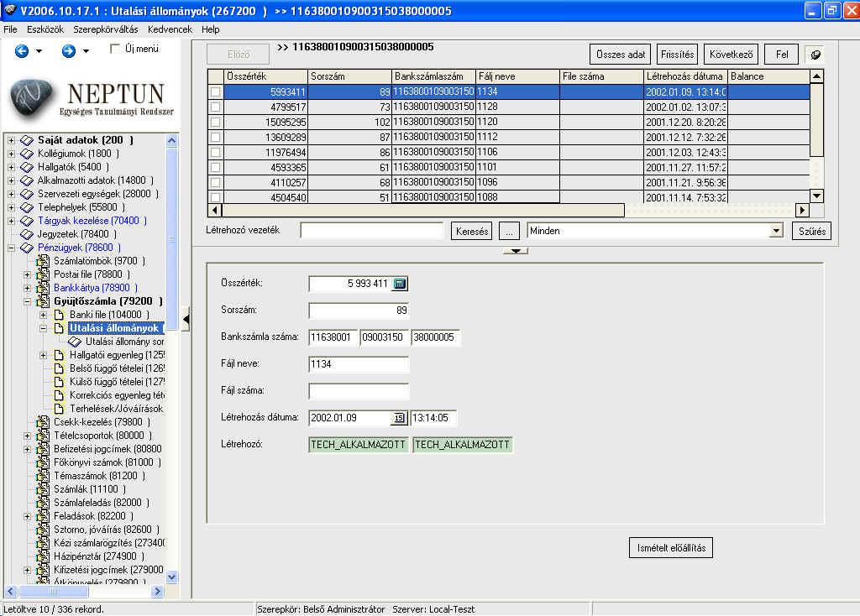This screenshot has height=616, width=860.
Task: Click the Belső függő tételei page icon
Action: click(x=60, y=368)
